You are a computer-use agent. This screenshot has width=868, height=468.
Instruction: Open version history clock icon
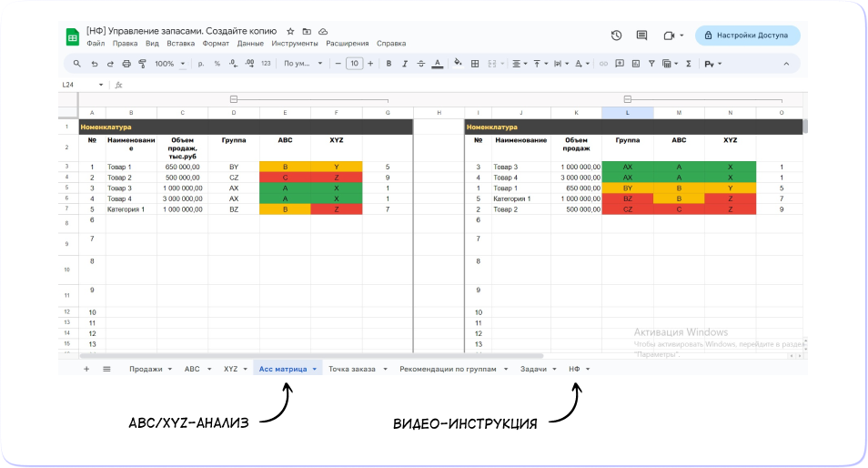tap(616, 36)
